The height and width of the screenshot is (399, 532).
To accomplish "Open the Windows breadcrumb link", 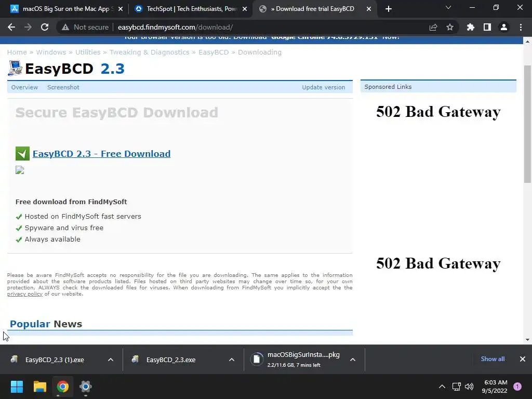I will click(x=51, y=52).
